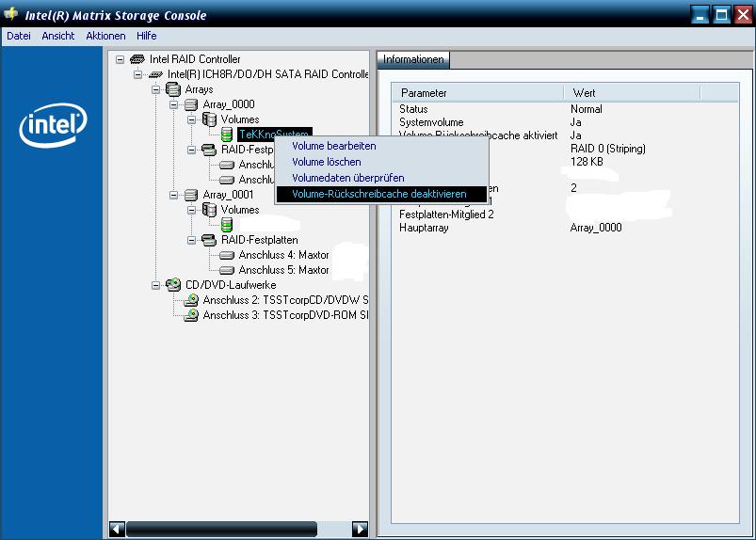756x540 pixels.
Task: Click the Volumes icon under Array_0001
Action: [209, 210]
